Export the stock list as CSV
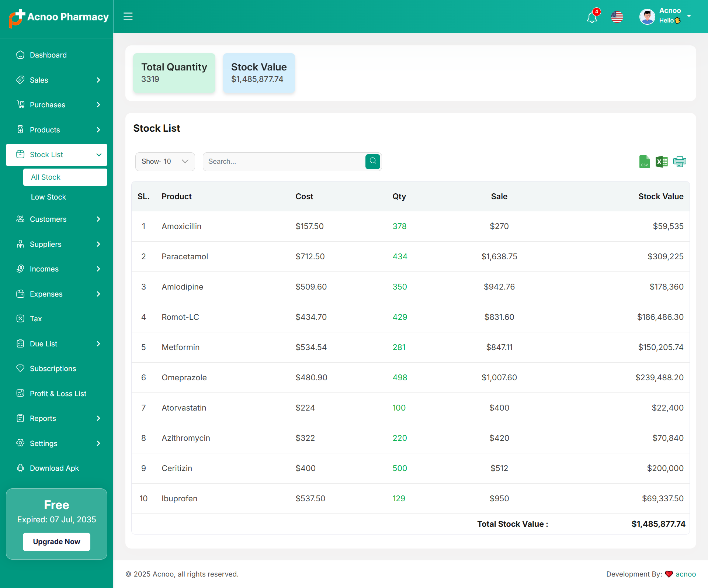This screenshot has width=708, height=588. click(x=644, y=162)
